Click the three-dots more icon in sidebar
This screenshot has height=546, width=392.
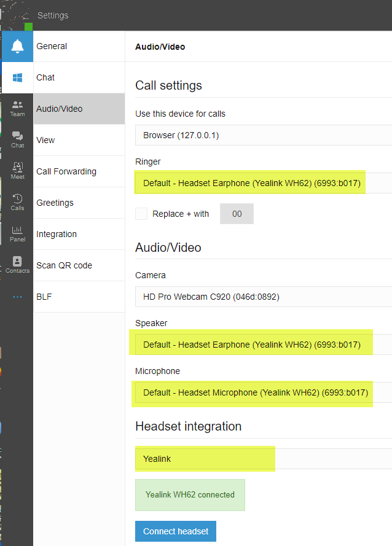click(17, 297)
